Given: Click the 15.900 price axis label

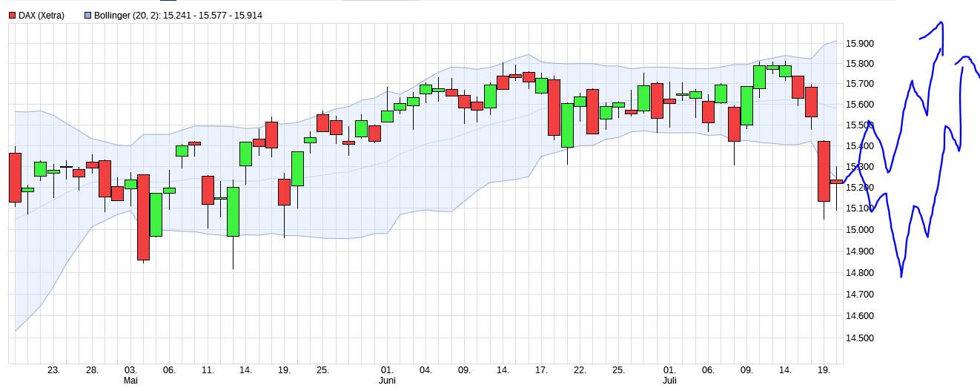Looking at the screenshot, I should (x=860, y=43).
